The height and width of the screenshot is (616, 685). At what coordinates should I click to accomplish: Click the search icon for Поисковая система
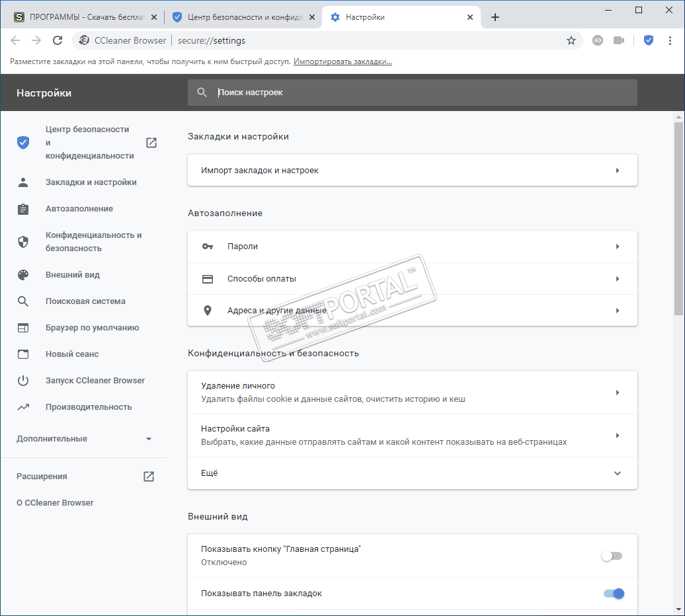coord(23,301)
